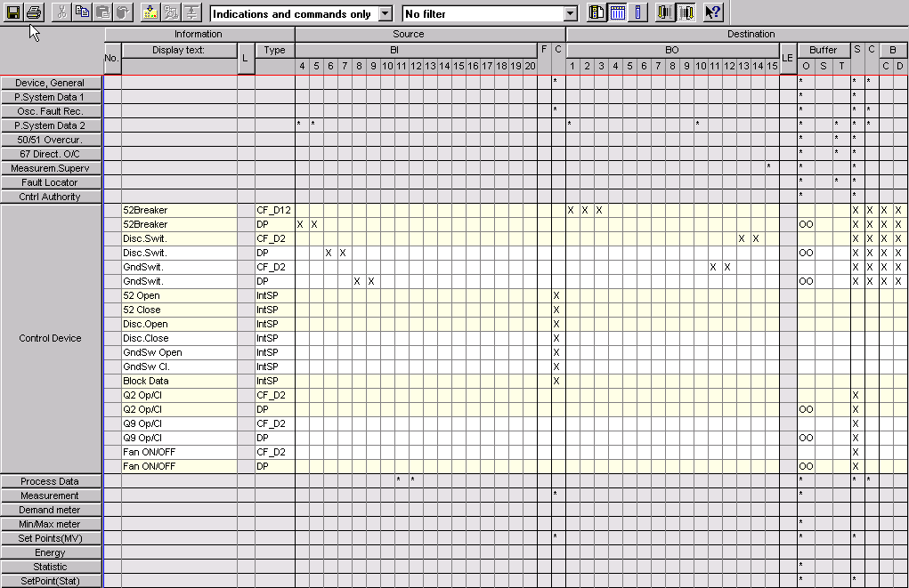Toggle X in 52Breaker CF_D12 BO 1 cell

pos(572,210)
